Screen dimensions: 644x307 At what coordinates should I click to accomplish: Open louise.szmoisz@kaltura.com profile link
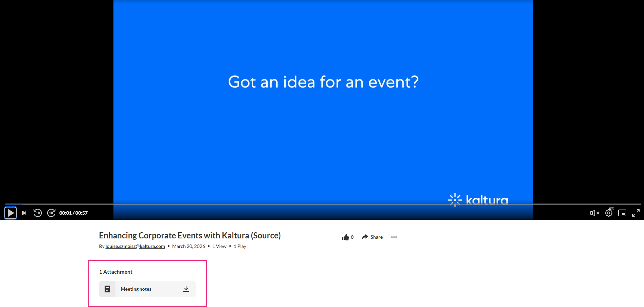[135, 246]
